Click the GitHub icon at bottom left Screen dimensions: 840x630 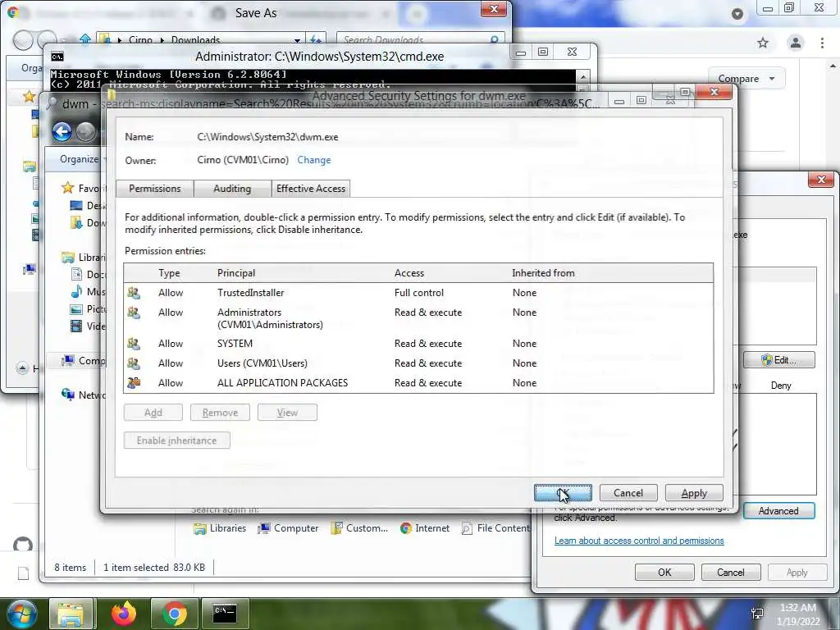tap(22, 546)
